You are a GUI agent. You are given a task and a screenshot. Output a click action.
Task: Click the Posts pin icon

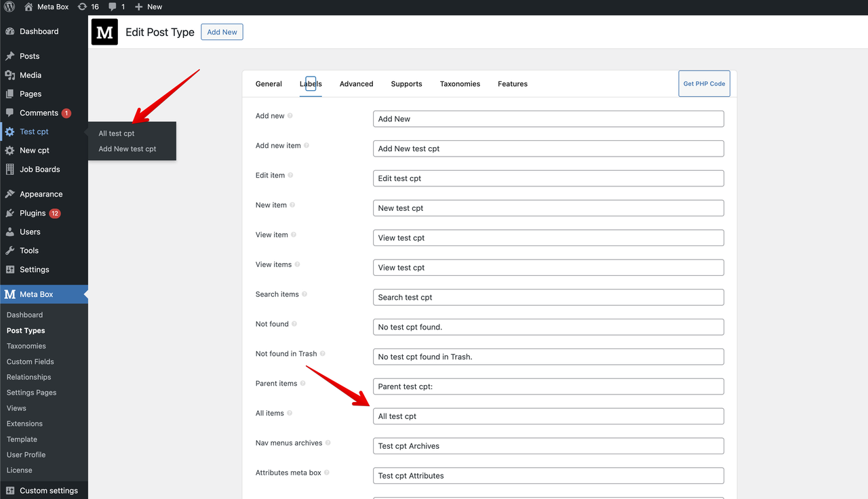coord(9,56)
